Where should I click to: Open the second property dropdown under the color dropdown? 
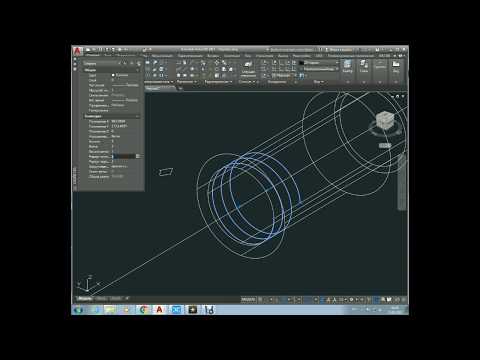pyautogui.click(x=319, y=69)
